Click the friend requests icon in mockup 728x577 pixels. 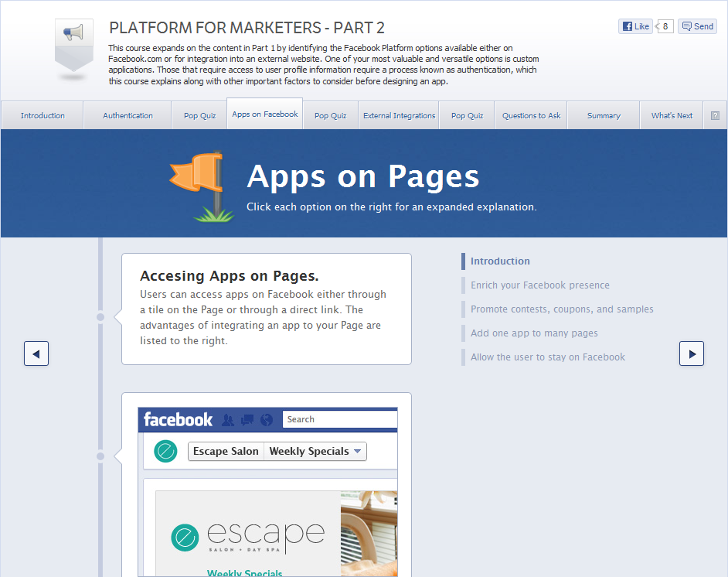[228, 420]
